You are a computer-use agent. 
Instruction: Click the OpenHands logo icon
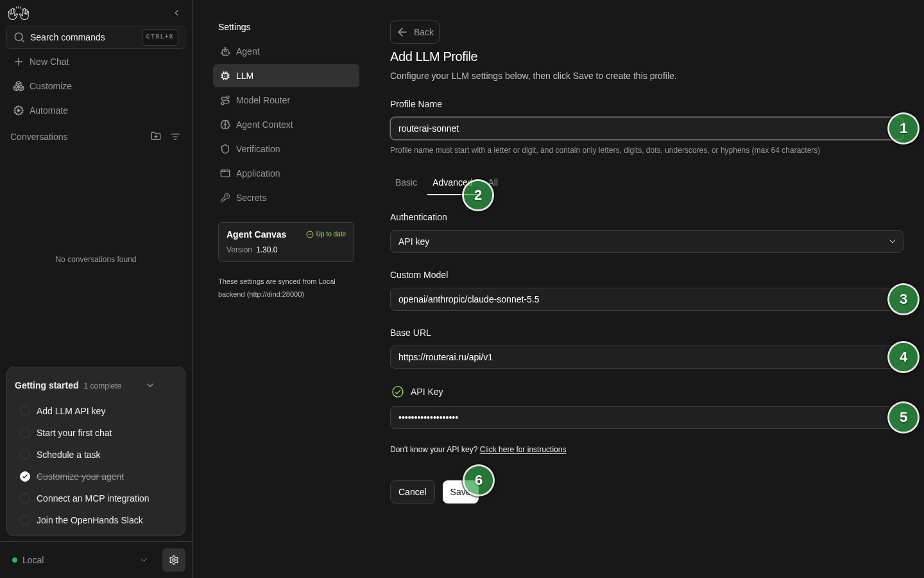[x=19, y=13]
